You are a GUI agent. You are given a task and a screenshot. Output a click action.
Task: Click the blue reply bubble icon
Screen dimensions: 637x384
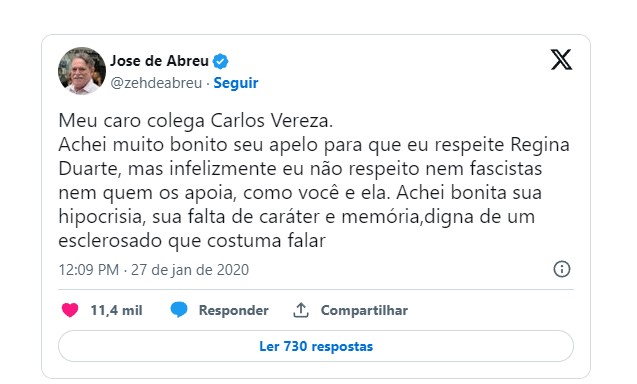[x=179, y=310]
